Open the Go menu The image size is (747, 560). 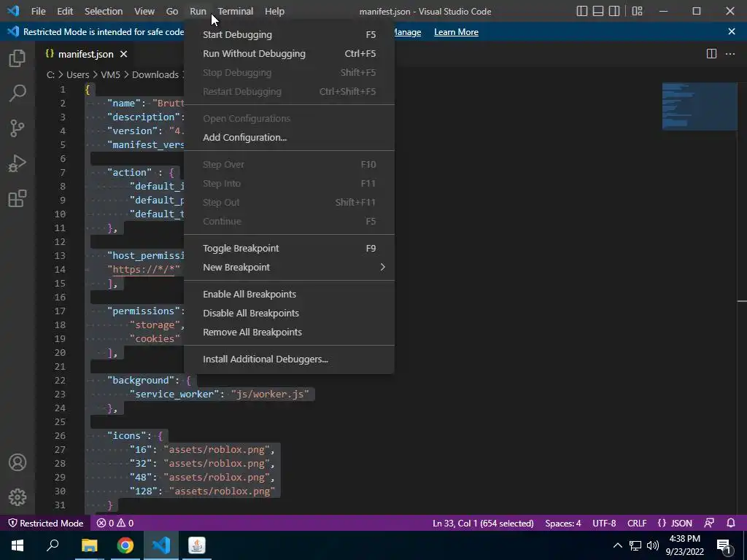click(172, 11)
